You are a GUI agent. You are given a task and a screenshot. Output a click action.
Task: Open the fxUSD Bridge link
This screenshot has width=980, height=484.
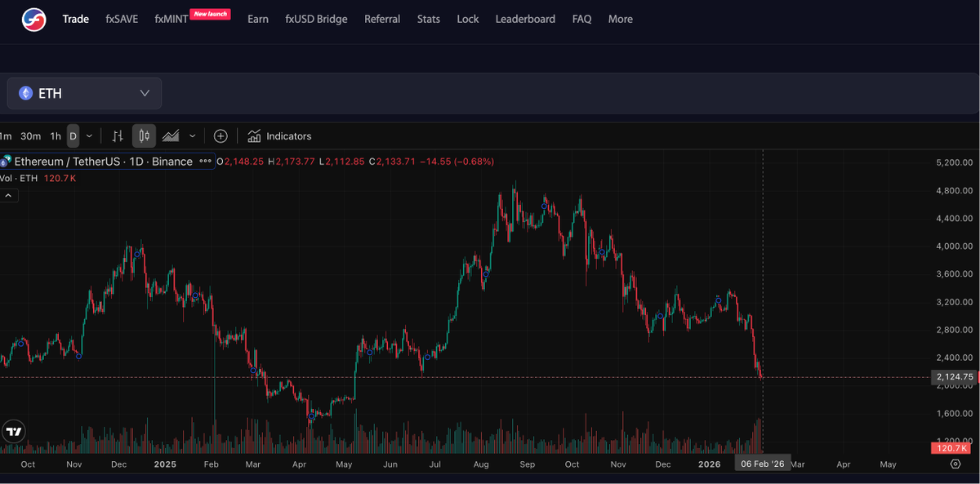click(x=316, y=19)
